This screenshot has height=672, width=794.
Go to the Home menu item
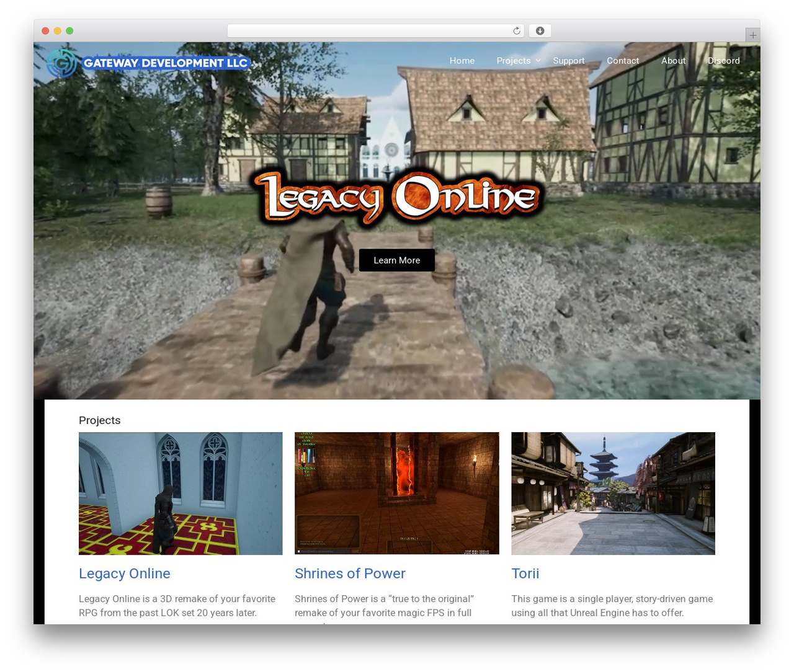click(462, 61)
